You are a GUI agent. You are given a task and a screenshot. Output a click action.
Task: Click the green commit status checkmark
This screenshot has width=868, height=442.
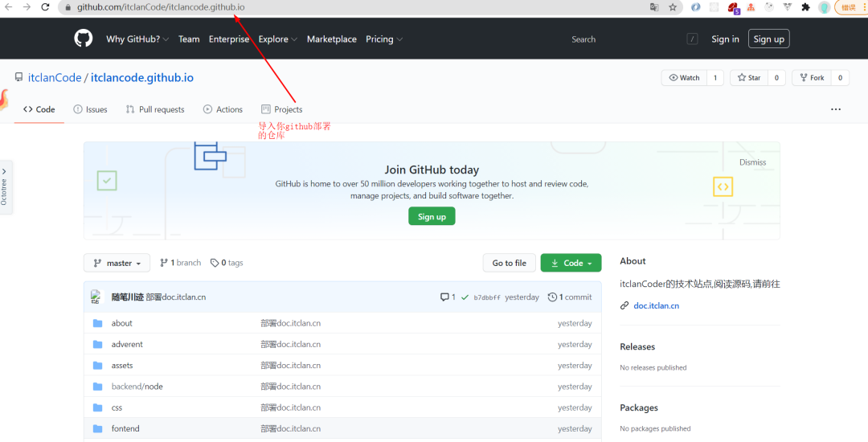pyautogui.click(x=465, y=297)
